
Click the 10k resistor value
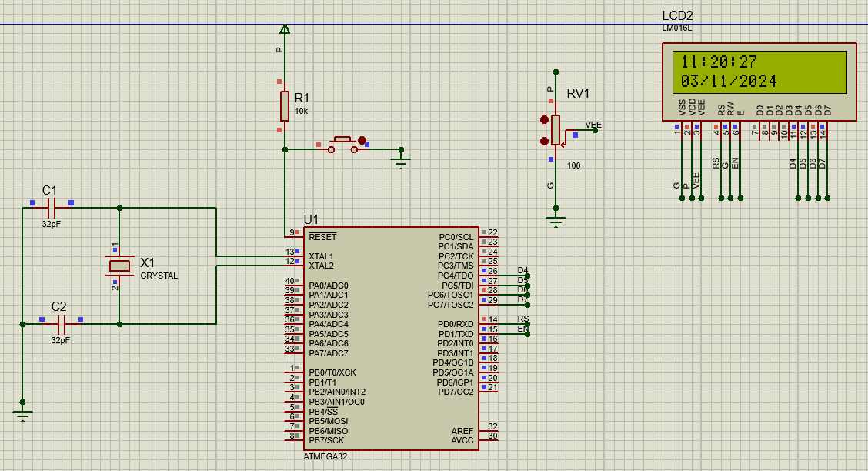pyautogui.click(x=301, y=112)
